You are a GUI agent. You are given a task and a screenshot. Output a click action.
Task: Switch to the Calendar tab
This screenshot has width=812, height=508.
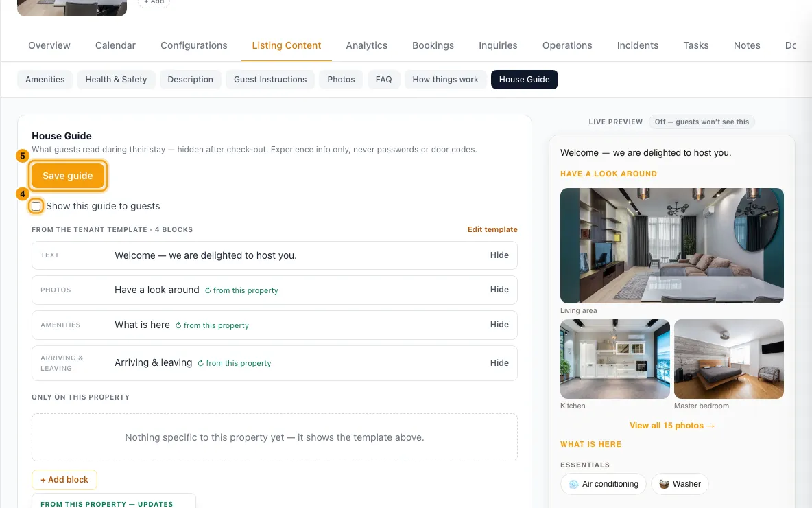click(115, 45)
